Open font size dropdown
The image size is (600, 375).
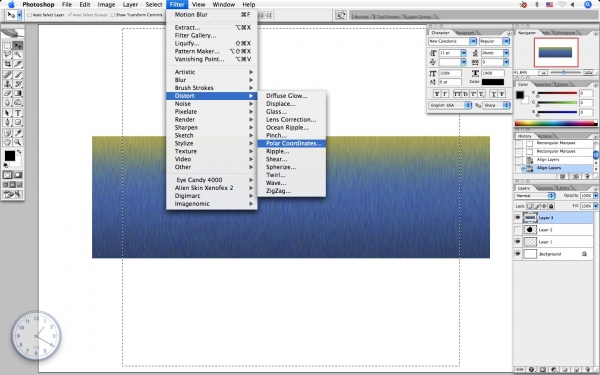tap(463, 53)
